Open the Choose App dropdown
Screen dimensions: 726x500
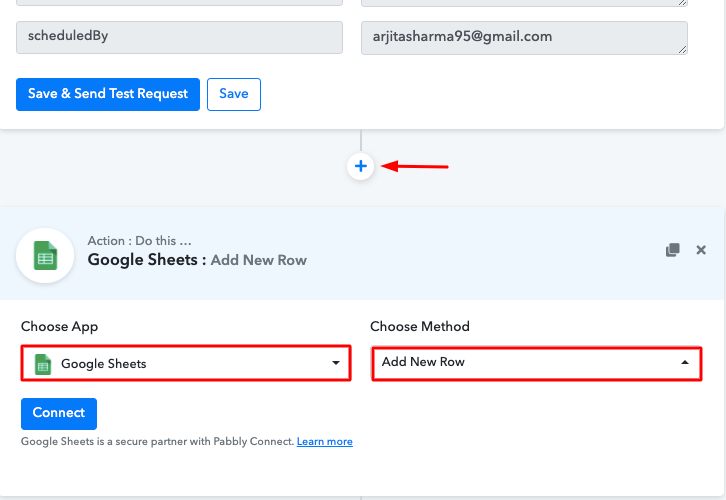[186, 363]
